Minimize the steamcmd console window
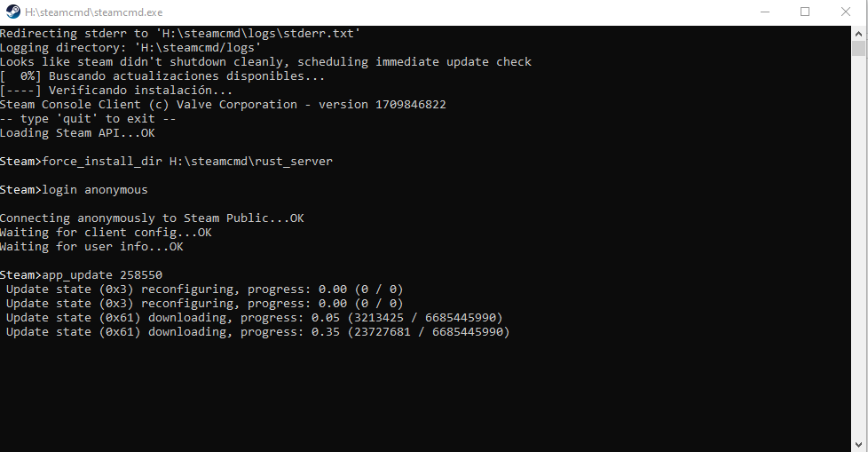Viewport: 868px width, 452px height. coord(765,12)
